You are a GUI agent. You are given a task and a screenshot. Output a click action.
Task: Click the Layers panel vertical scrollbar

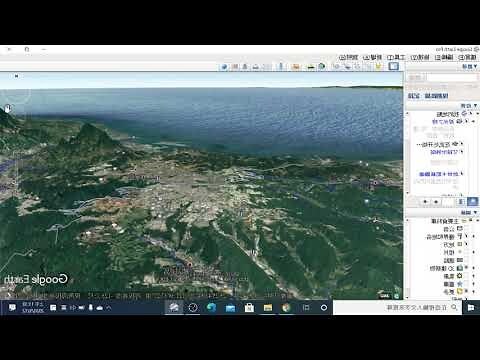[x=407, y=258]
